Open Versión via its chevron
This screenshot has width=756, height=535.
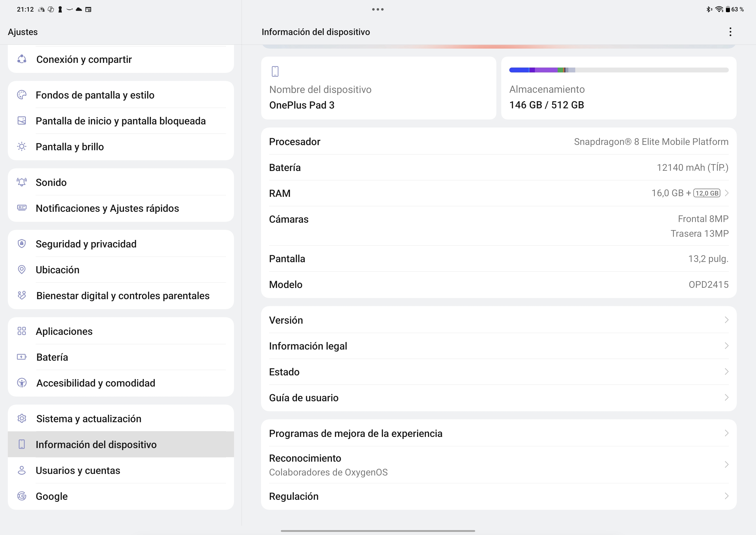pyautogui.click(x=726, y=320)
